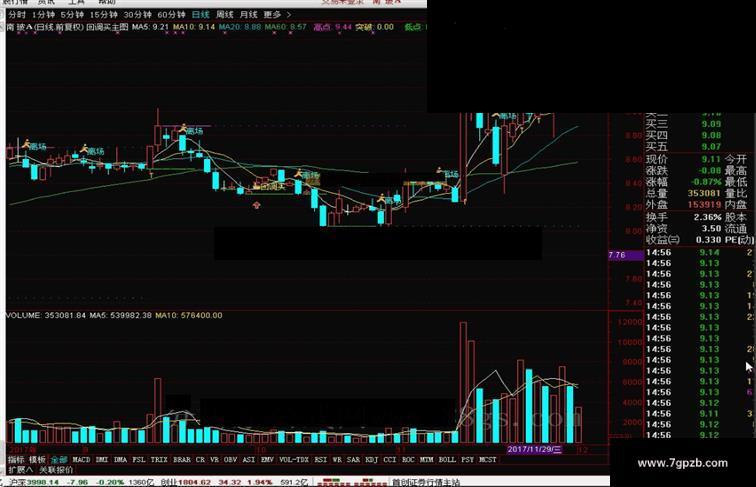
Task: Click the 2017/11/29/三 date marker
Action: point(534,449)
